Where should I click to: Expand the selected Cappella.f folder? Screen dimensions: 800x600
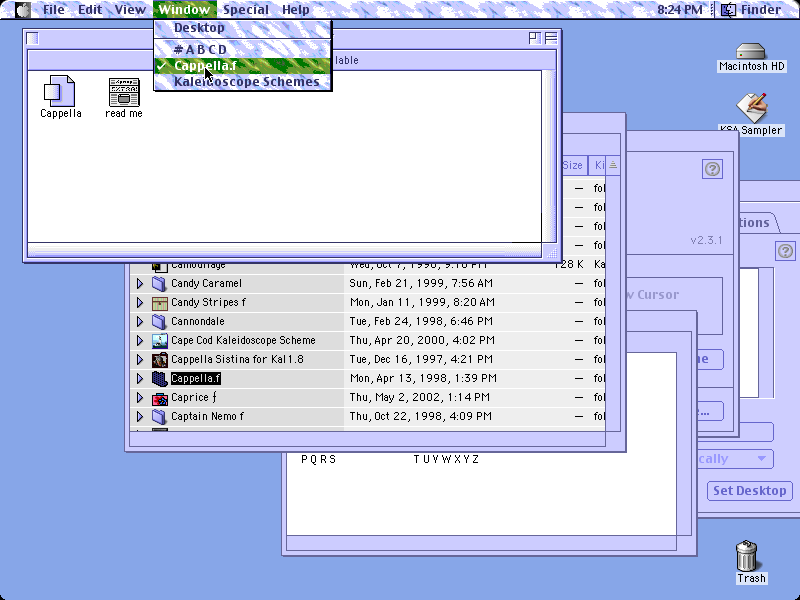pos(140,378)
